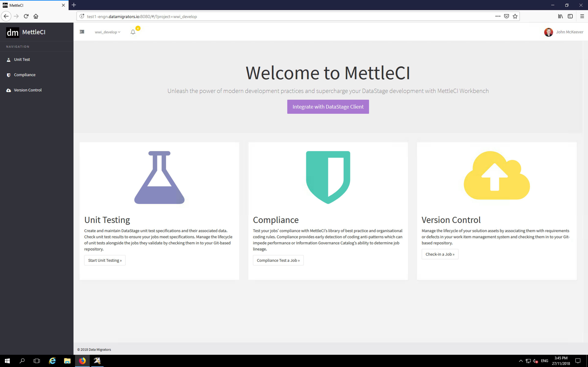Click the Check-in a Job button
The width and height of the screenshot is (588, 367).
[439, 254]
